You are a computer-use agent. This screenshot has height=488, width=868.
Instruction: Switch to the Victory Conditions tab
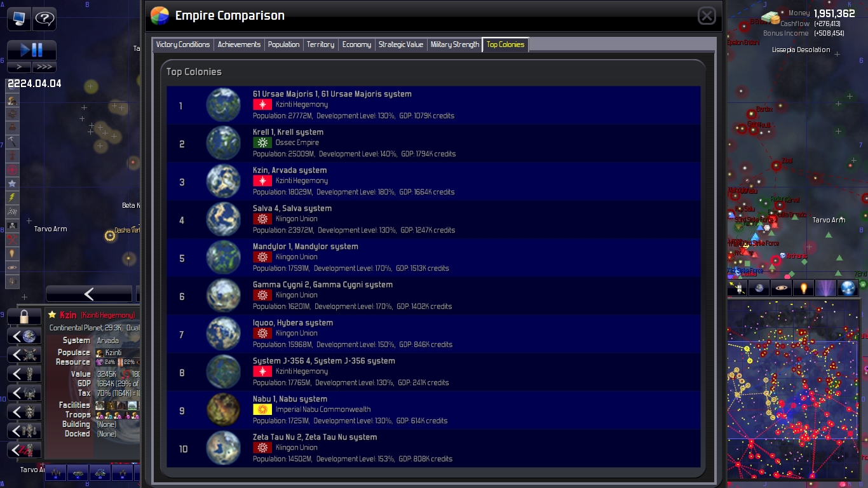[183, 44]
